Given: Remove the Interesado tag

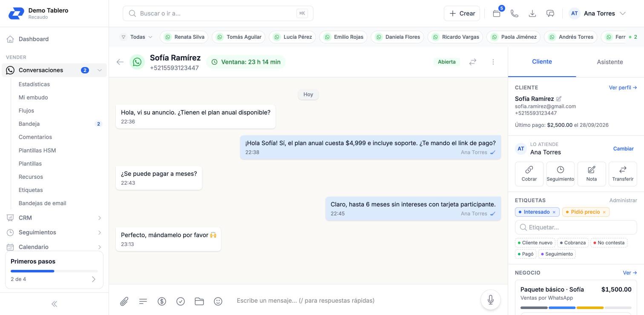Looking at the screenshot, I should point(554,212).
